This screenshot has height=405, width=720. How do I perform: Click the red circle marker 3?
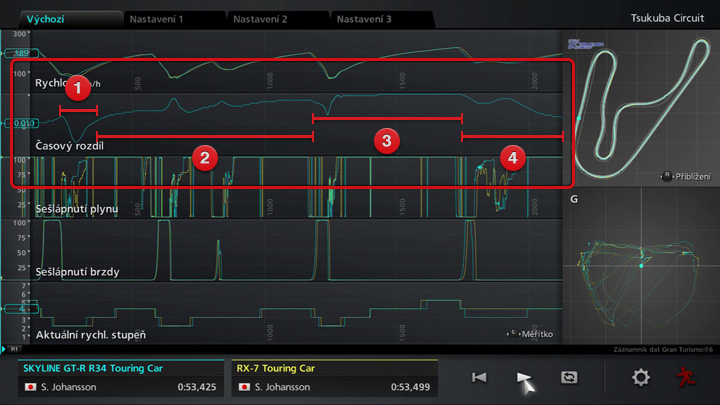(386, 139)
